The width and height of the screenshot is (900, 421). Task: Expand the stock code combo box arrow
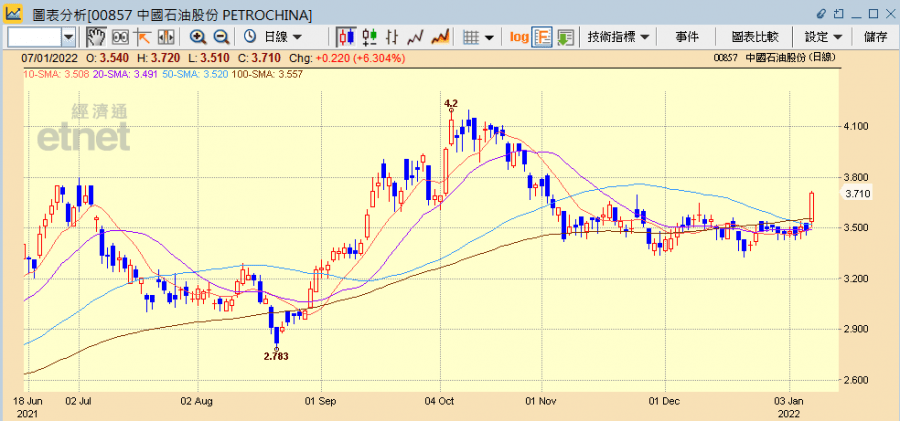point(69,37)
